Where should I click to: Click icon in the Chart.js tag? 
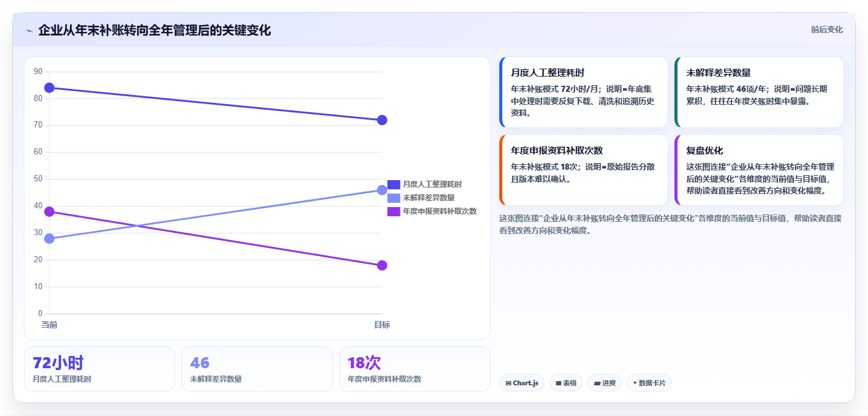point(508,383)
